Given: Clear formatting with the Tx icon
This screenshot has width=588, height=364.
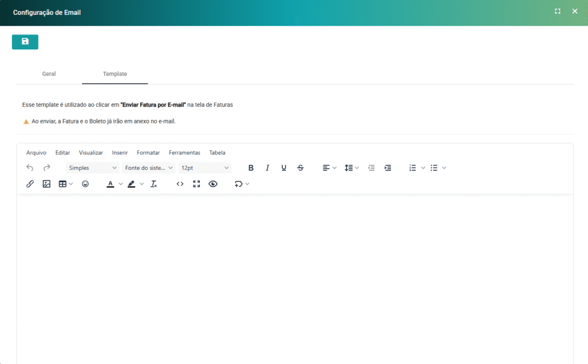Looking at the screenshot, I should pos(153,184).
